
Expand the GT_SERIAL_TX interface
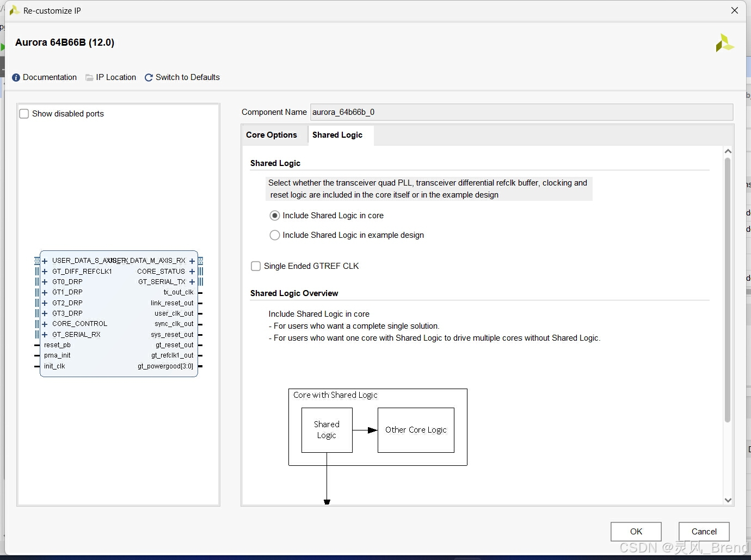[x=192, y=282]
